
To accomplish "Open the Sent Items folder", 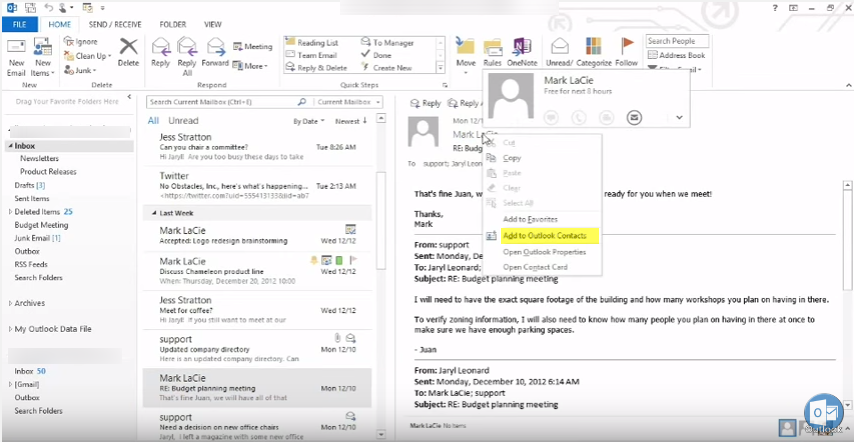I will point(32,199).
